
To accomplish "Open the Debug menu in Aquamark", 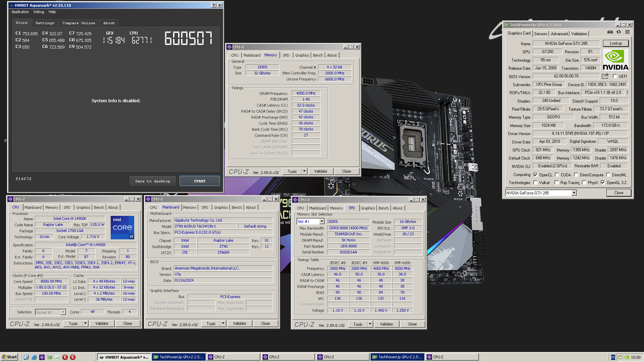I will pyautogui.click(x=39, y=12).
